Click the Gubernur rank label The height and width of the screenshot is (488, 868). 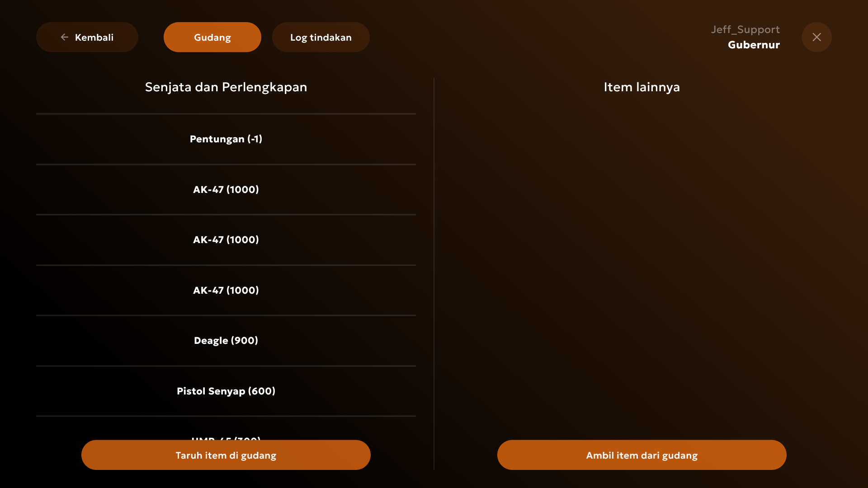click(754, 45)
